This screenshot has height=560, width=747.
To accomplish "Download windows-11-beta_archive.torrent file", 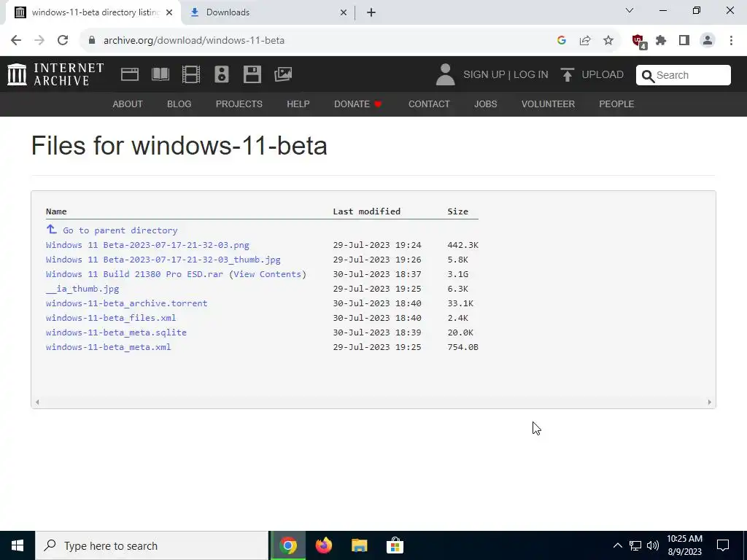I will (x=127, y=303).
